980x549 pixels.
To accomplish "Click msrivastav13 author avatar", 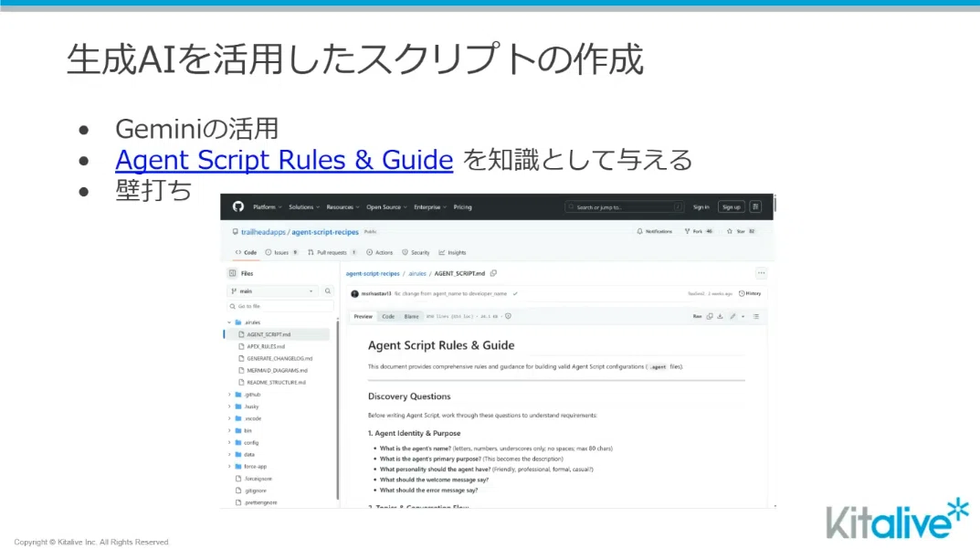I will [354, 294].
